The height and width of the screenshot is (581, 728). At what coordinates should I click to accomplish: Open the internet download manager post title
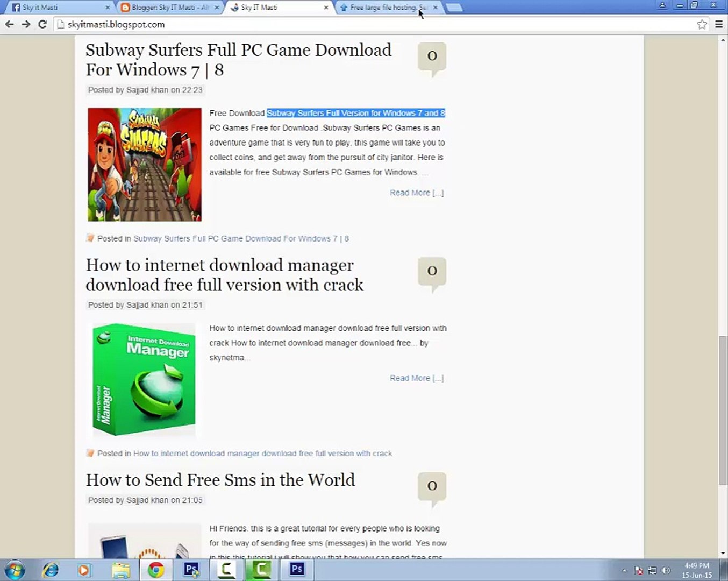225,275
